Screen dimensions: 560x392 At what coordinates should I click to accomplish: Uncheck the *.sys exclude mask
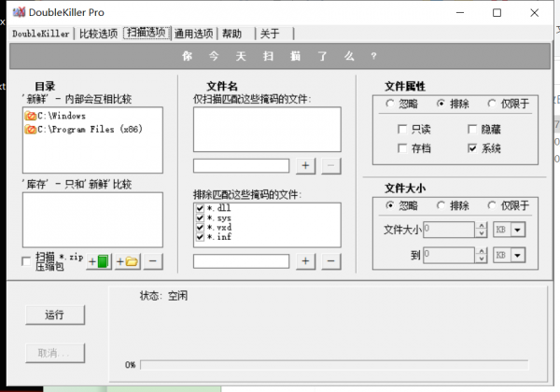click(200, 217)
